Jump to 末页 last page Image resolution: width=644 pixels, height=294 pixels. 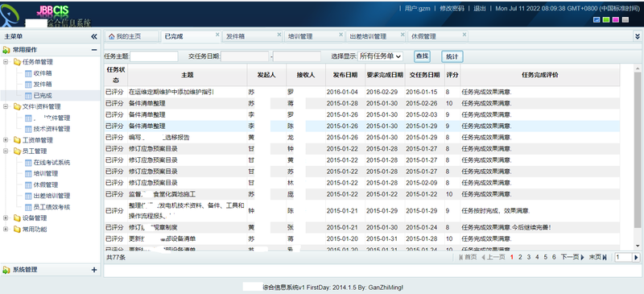click(598, 258)
